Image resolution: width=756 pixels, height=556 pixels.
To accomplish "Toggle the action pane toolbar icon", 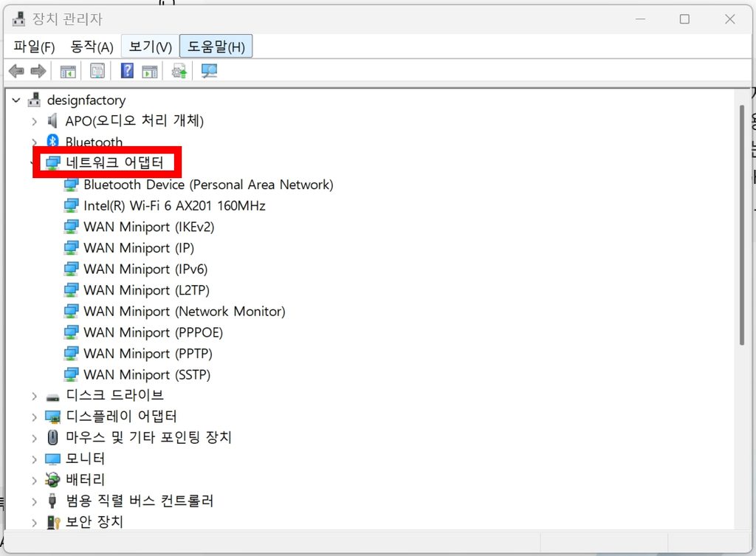I will (150, 72).
